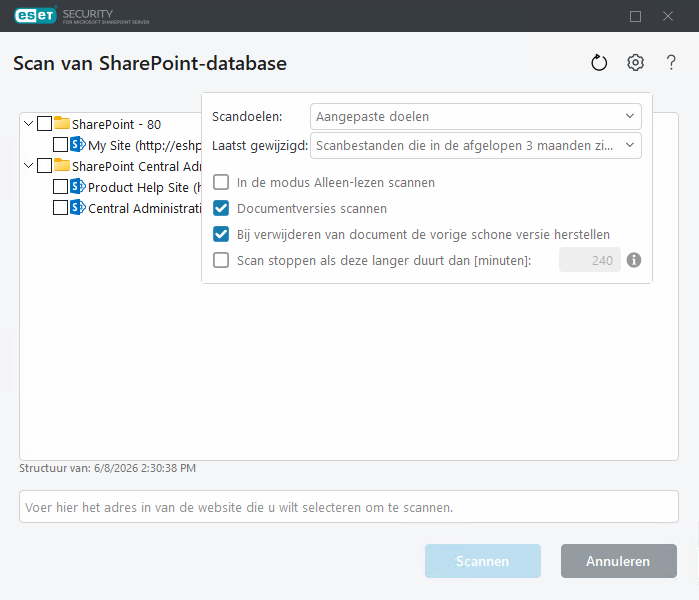This screenshot has width=699, height=600.
Task: Click the Laatst gewijzigd label
Action: (260, 145)
